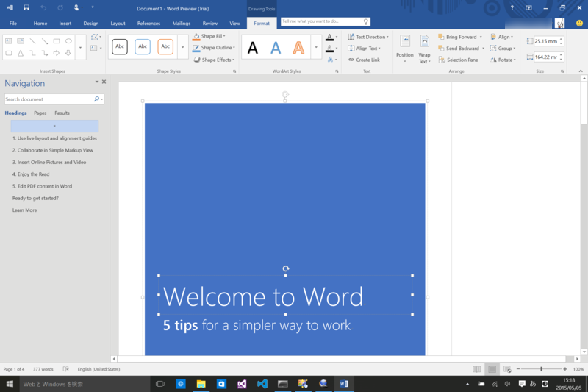Expand the Shape Styles gallery
This screenshot has height=392, width=588.
(x=183, y=47)
